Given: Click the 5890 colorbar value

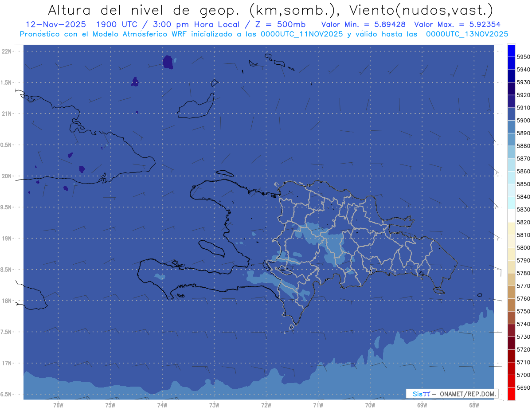Looking at the screenshot, I should [x=524, y=133].
